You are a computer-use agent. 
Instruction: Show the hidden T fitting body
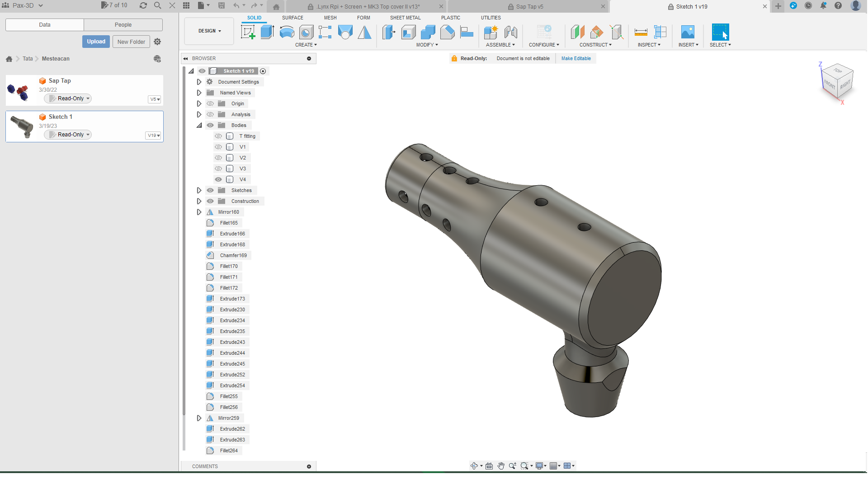click(218, 136)
